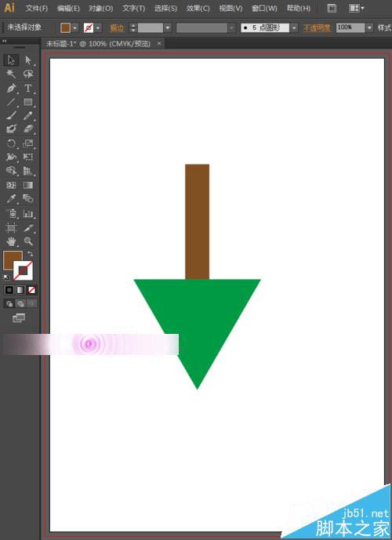Adjust the stroke weight stepper arrows
The image size is (392, 540).
tap(133, 27)
